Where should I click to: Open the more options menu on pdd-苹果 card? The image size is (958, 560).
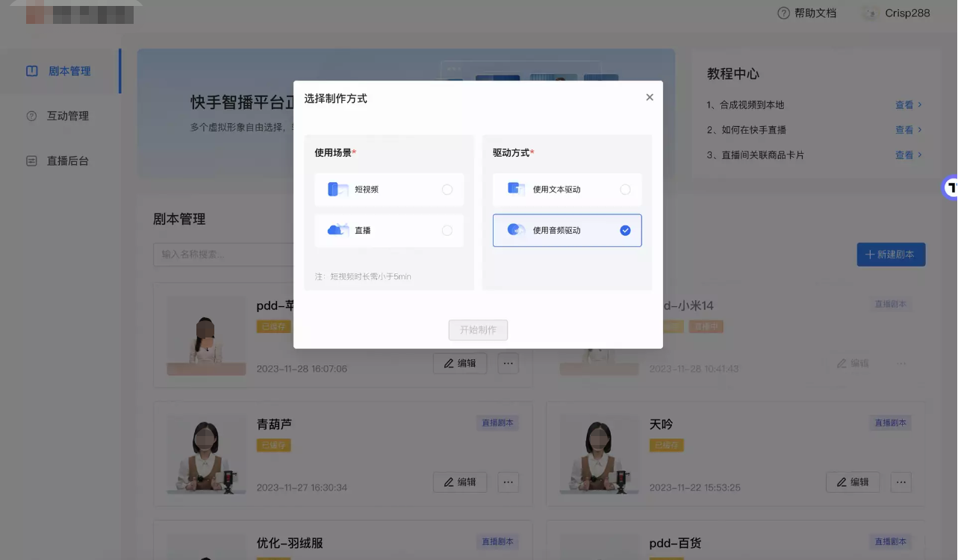pyautogui.click(x=508, y=363)
